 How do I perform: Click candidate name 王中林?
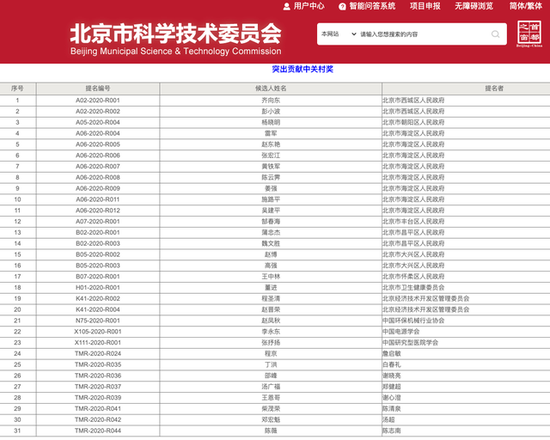click(x=271, y=276)
